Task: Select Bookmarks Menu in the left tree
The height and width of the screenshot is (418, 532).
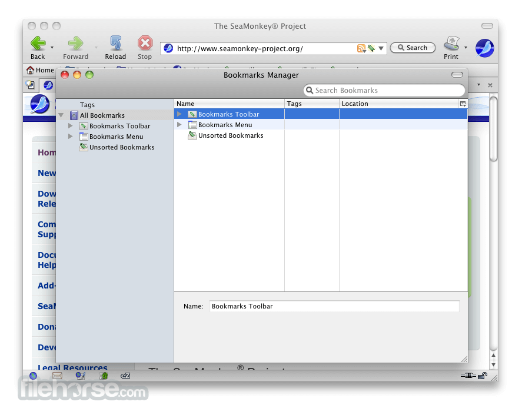Action: (x=117, y=137)
